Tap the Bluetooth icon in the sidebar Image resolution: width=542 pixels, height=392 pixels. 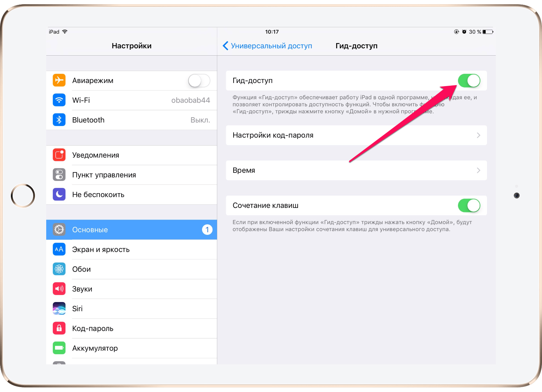point(59,120)
